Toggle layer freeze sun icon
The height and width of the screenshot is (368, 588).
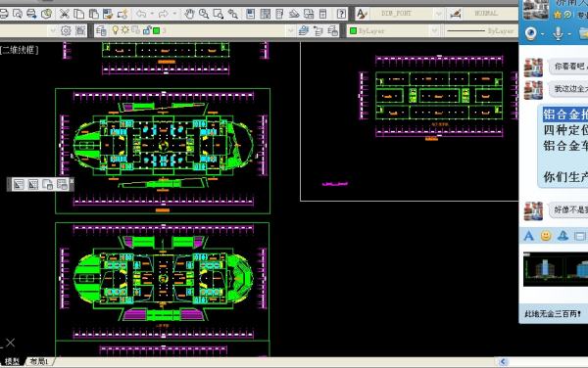click(x=124, y=30)
